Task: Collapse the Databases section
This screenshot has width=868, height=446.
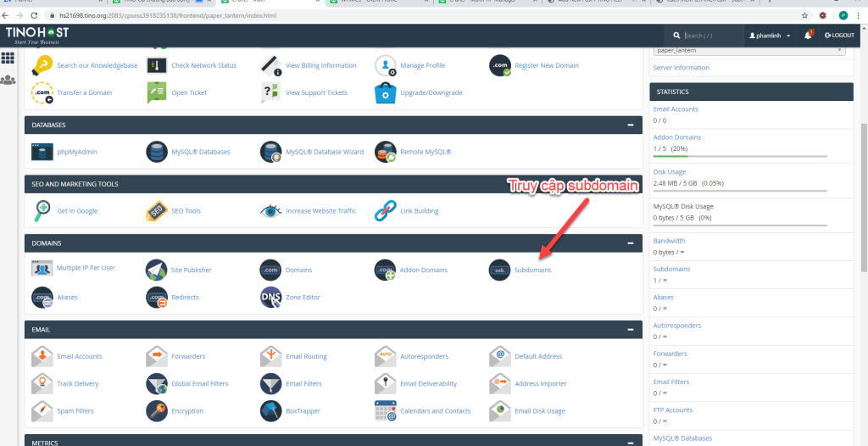Action: [630, 125]
